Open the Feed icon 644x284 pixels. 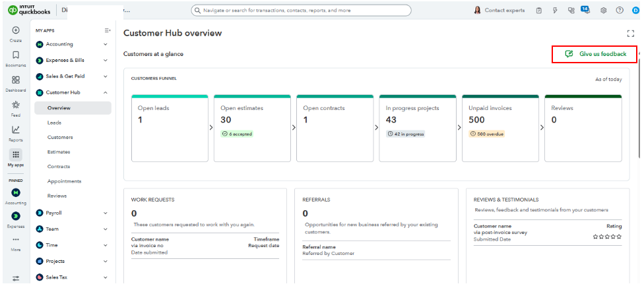(x=16, y=105)
